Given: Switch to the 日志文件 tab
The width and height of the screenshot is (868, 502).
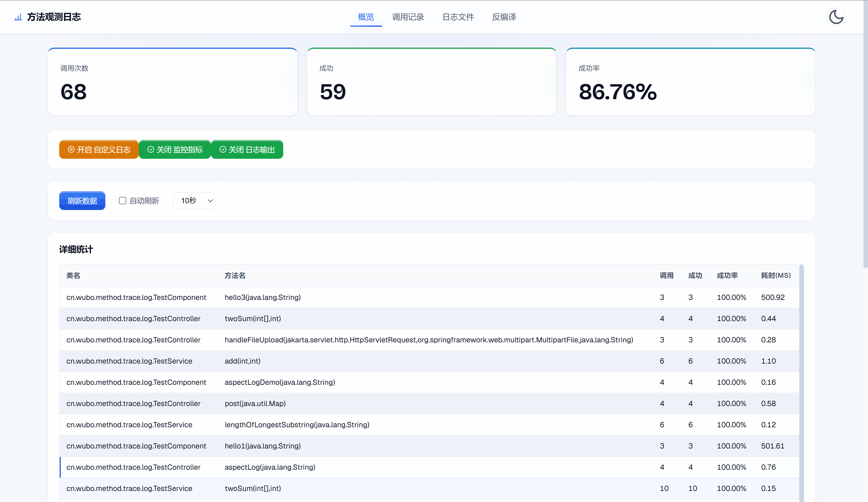Looking at the screenshot, I should click(458, 17).
